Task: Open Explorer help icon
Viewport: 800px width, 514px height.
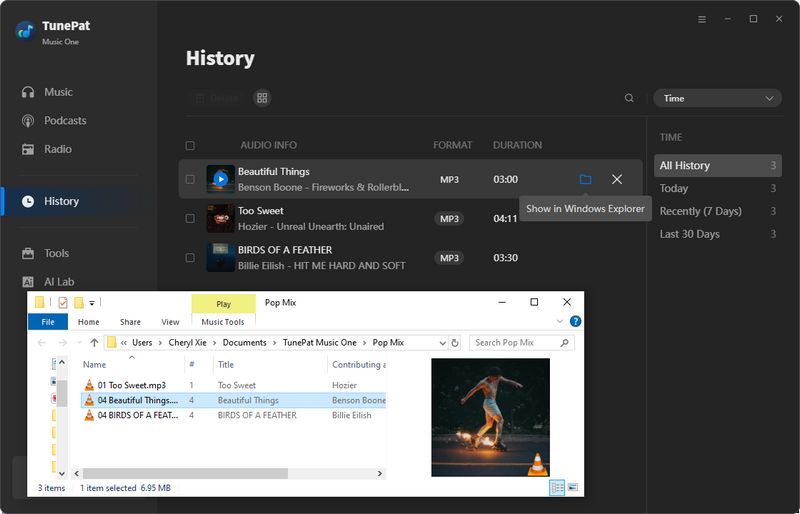Action: click(x=575, y=321)
